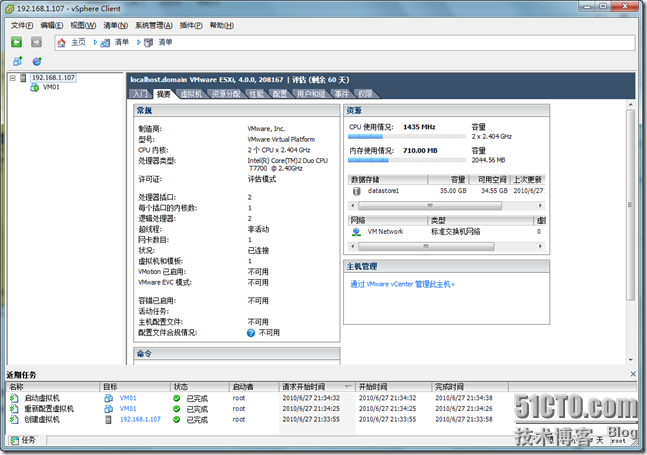Click the 数据存储 column header
This screenshot has height=455, width=647.
click(388, 179)
